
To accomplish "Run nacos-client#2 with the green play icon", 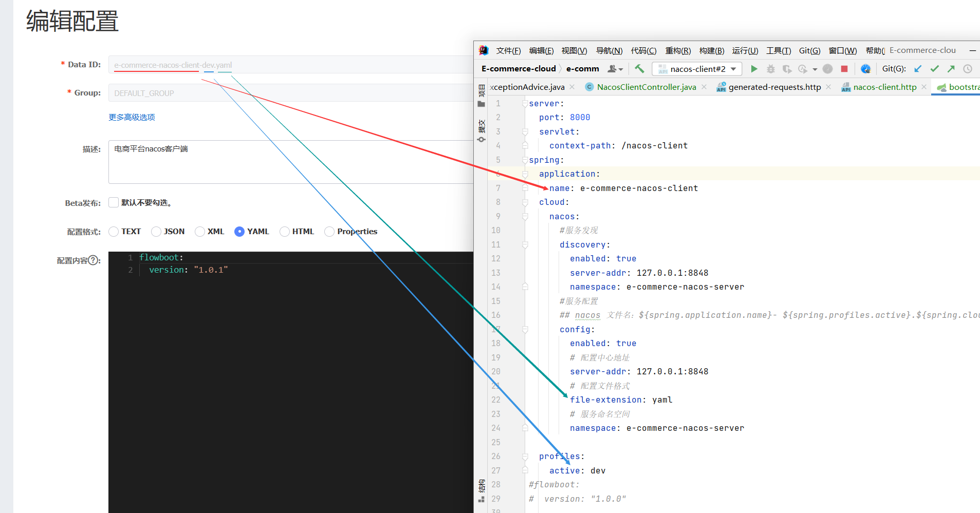I will click(x=754, y=69).
